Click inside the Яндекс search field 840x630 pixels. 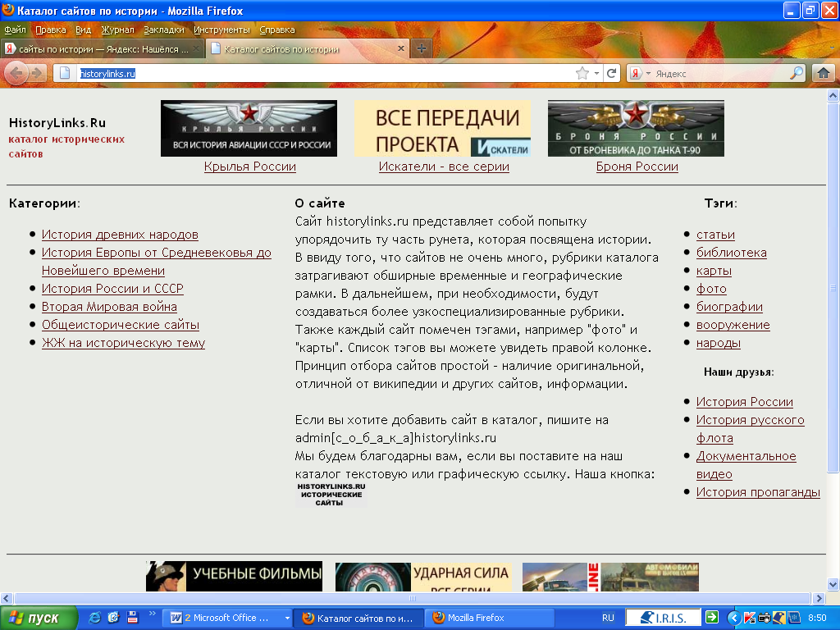[720, 73]
